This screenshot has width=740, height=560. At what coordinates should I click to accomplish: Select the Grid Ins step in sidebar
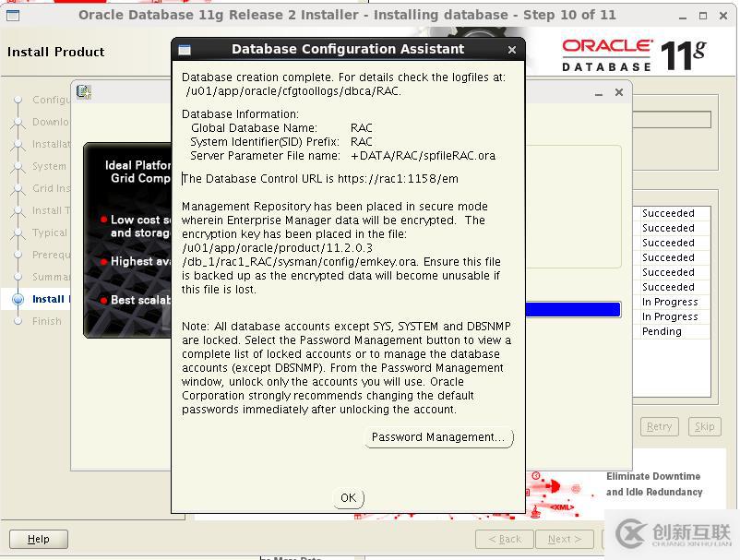(x=51, y=188)
